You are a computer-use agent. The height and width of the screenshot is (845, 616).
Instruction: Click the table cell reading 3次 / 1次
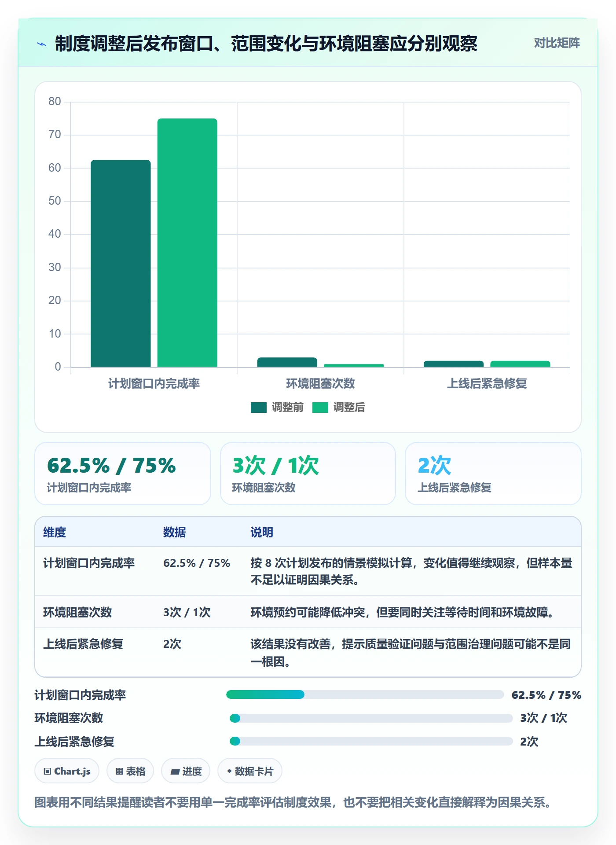click(187, 612)
